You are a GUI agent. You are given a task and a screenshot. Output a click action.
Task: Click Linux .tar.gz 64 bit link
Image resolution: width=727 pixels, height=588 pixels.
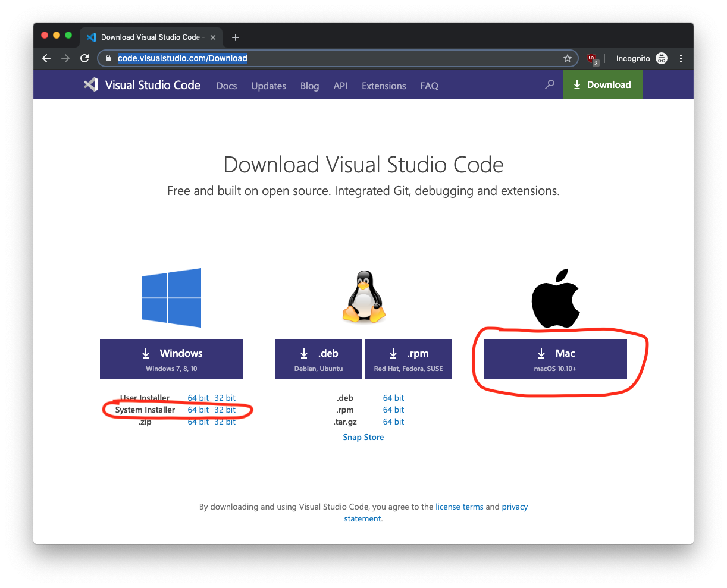click(x=393, y=422)
